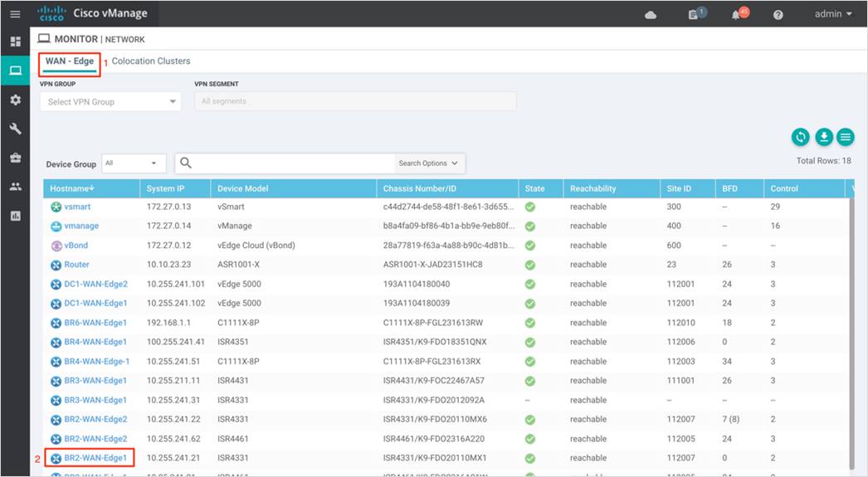
Task: Select the 10.255.211.11 System IP cell
Action: pyautogui.click(x=173, y=381)
